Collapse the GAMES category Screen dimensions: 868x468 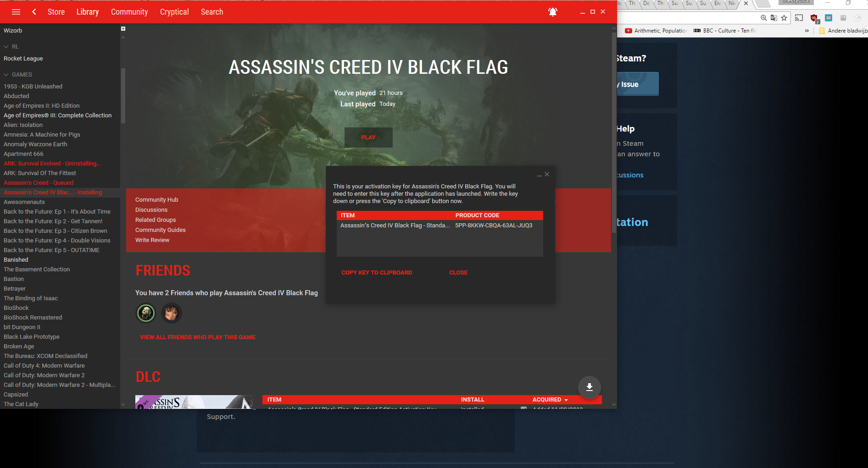click(x=6, y=75)
